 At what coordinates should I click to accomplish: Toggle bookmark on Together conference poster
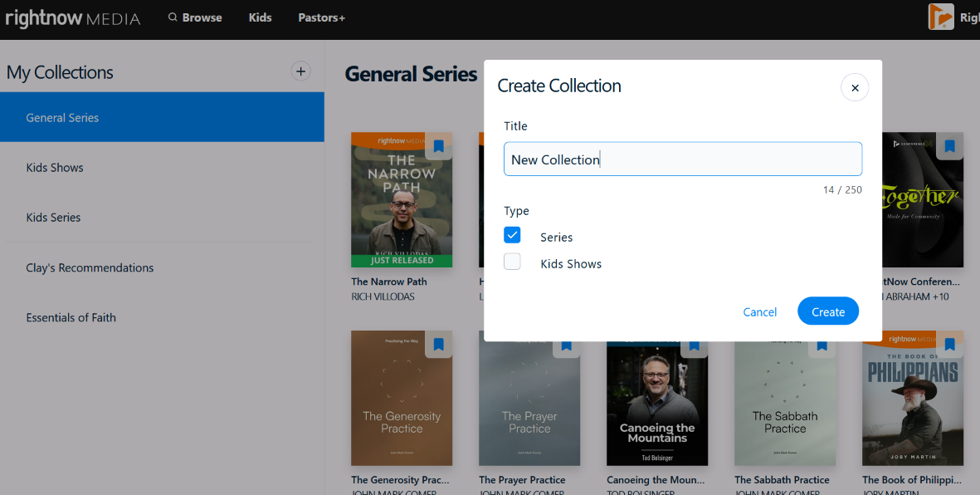(x=949, y=146)
